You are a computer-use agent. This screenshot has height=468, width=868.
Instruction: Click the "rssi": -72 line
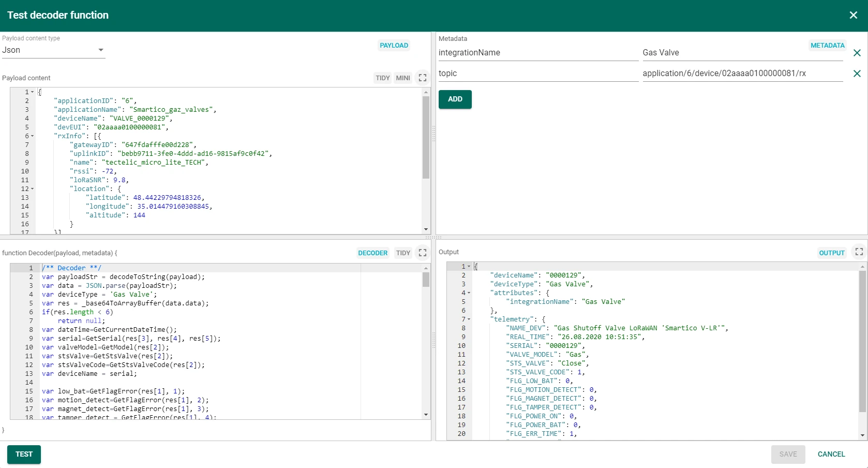tap(94, 171)
